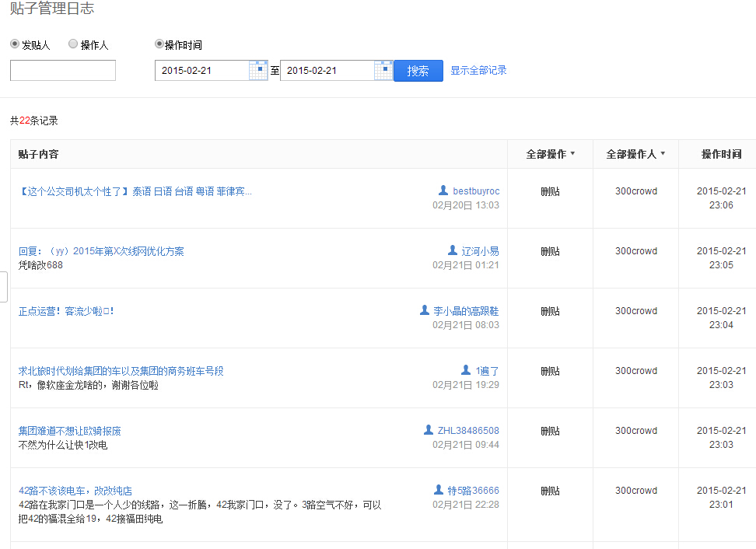Click the 操作时间 column header
Image resolution: width=756 pixels, height=549 pixels.
721,154
